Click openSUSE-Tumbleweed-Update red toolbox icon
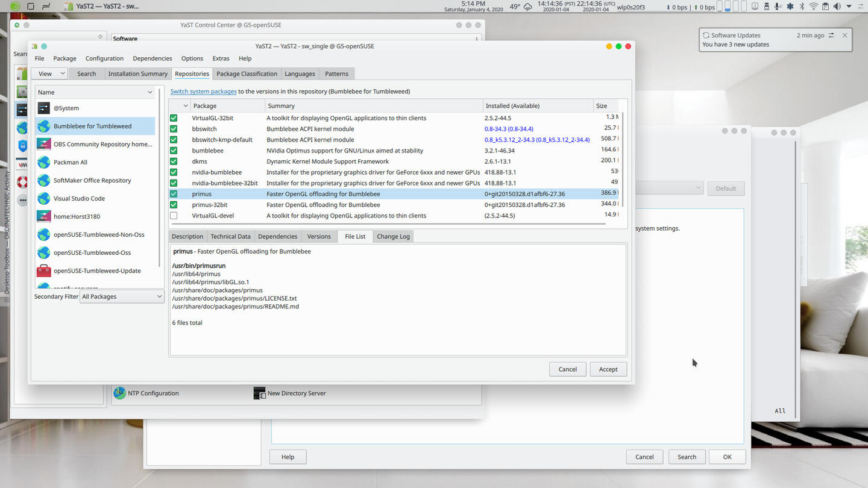 pos(43,271)
